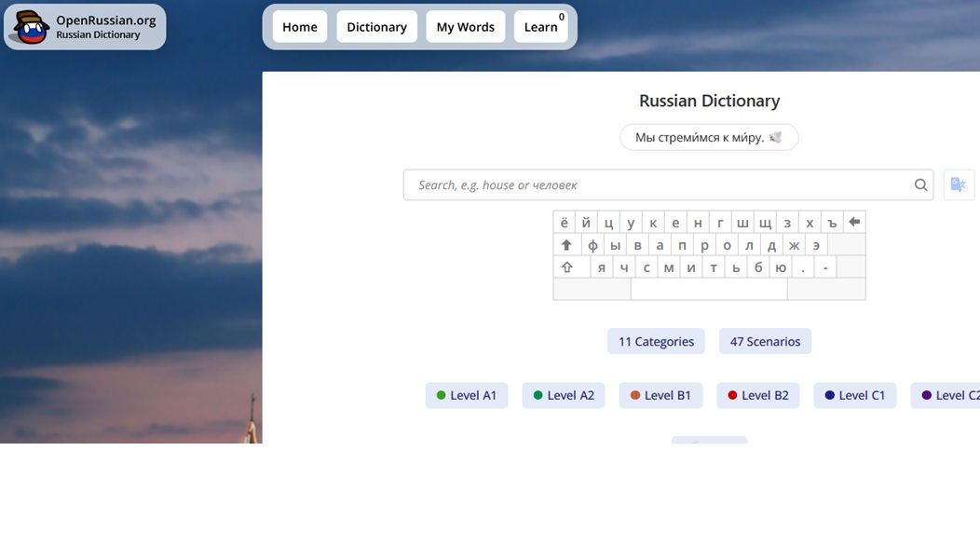Open the Learn section

pos(540,27)
